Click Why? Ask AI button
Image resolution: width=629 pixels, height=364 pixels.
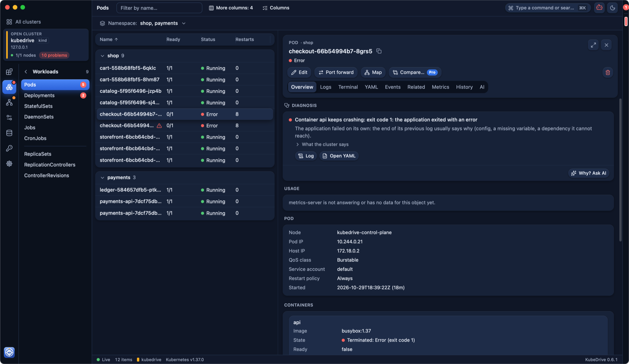click(x=588, y=173)
